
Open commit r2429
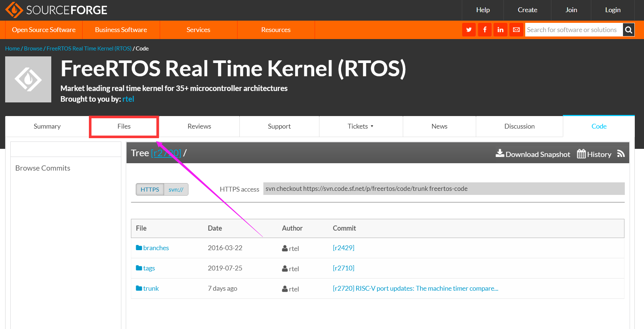point(343,248)
